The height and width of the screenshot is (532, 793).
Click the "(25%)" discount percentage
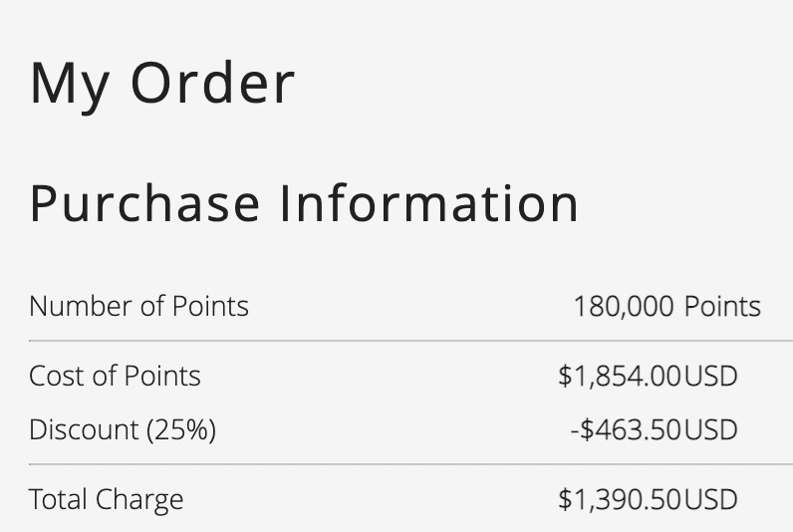pyautogui.click(x=181, y=430)
